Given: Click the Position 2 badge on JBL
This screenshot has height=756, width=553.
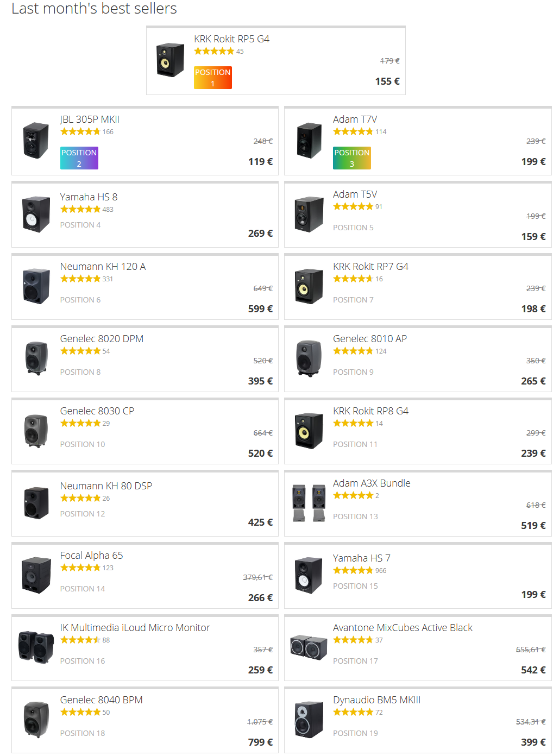Looking at the screenshot, I should point(79,158).
